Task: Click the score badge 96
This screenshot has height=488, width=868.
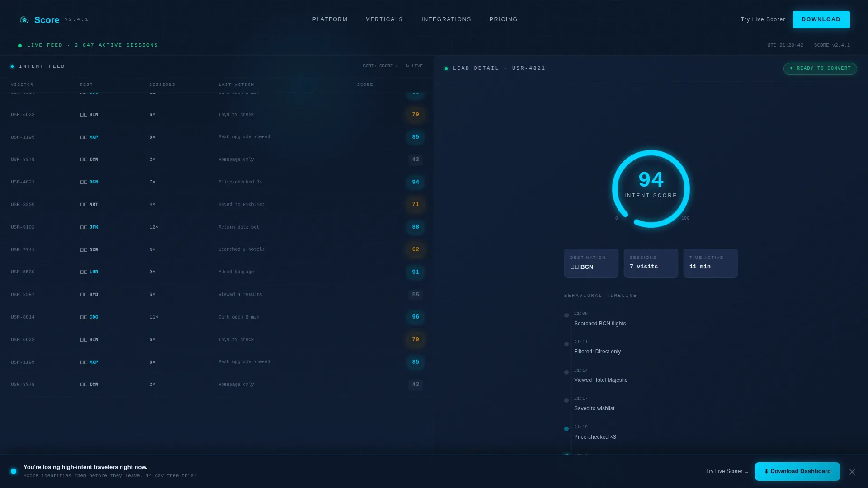Action: pyautogui.click(x=415, y=317)
